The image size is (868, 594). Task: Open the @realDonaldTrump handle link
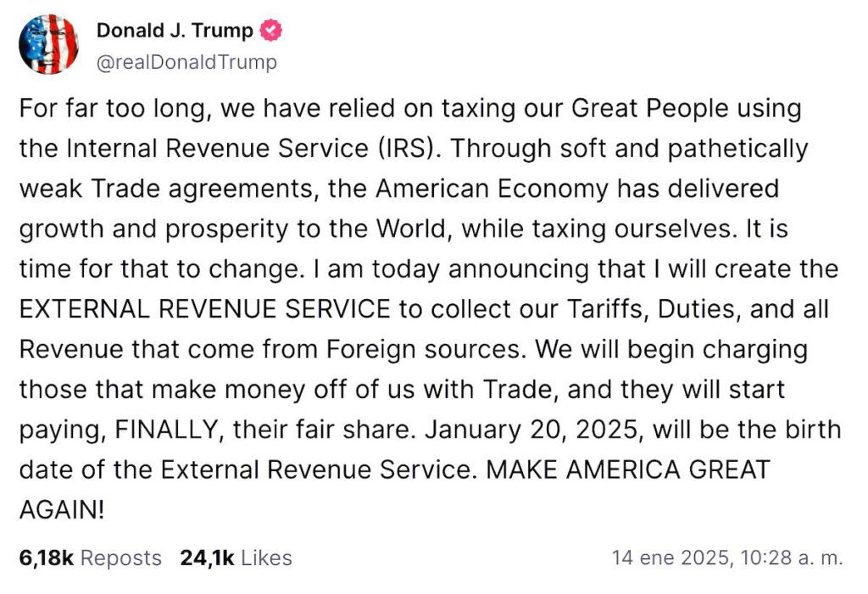[x=186, y=63]
